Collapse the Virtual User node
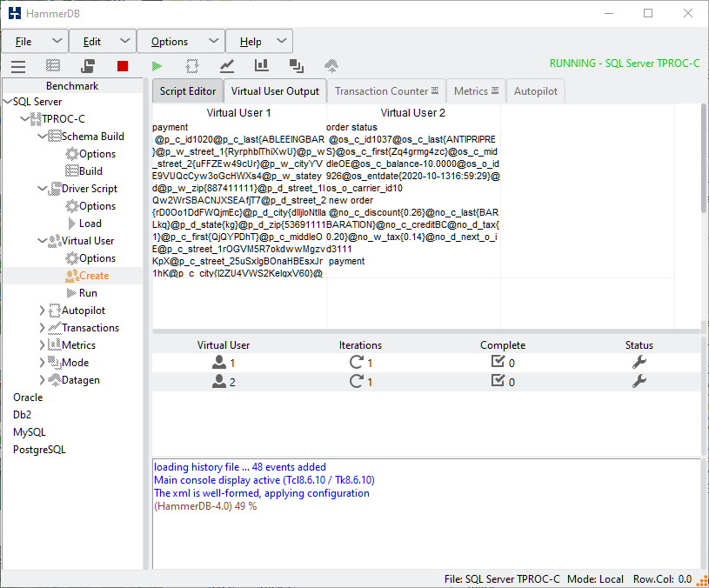709x588 pixels. (42, 241)
